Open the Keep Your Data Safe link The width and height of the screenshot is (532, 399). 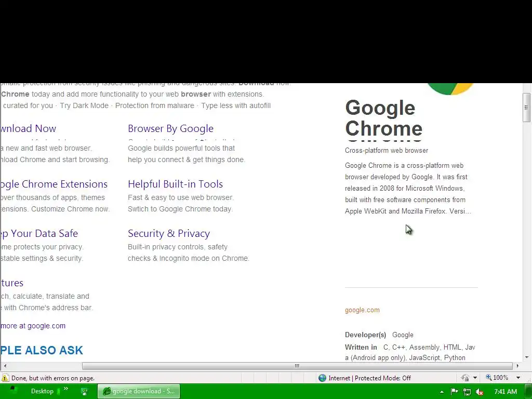[x=39, y=233]
